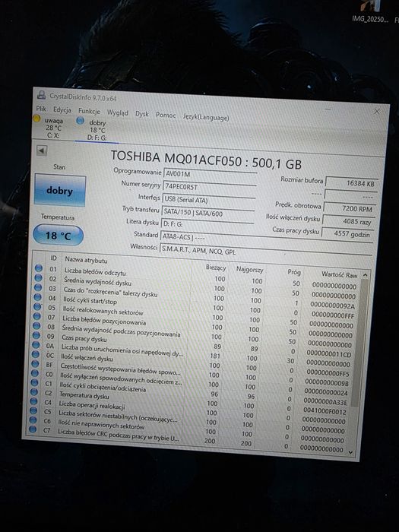Open the Wygląd menu

(x=117, y=112)
